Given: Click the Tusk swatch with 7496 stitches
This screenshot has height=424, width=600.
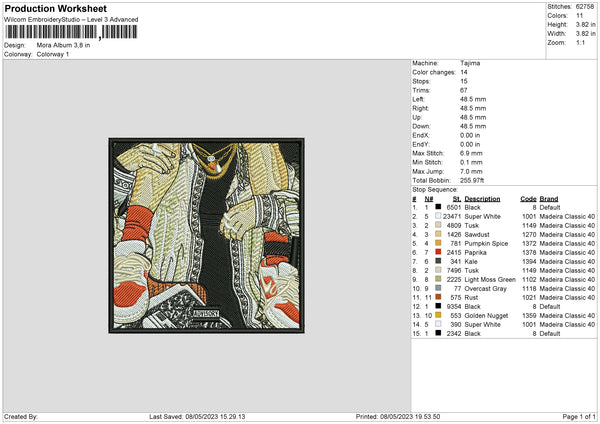Looking at the screenshot, I should pyautogui.click(x=438, y=270).
